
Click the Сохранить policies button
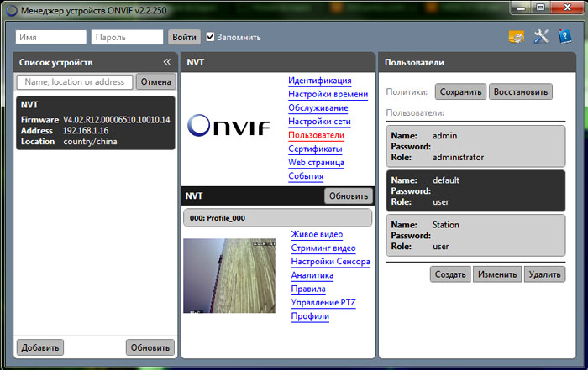[x=459, y=91]
